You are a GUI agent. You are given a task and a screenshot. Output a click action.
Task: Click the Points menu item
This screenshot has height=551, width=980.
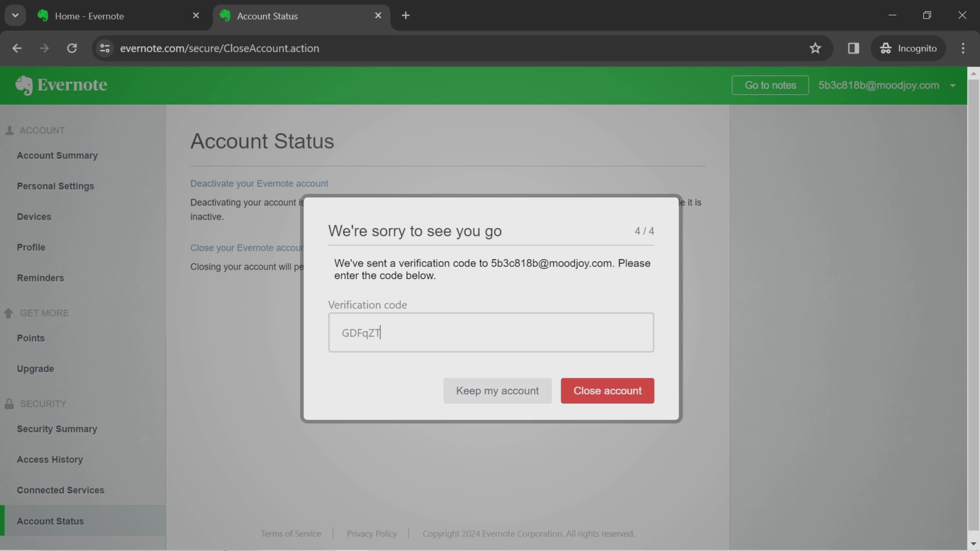[30, 338]
